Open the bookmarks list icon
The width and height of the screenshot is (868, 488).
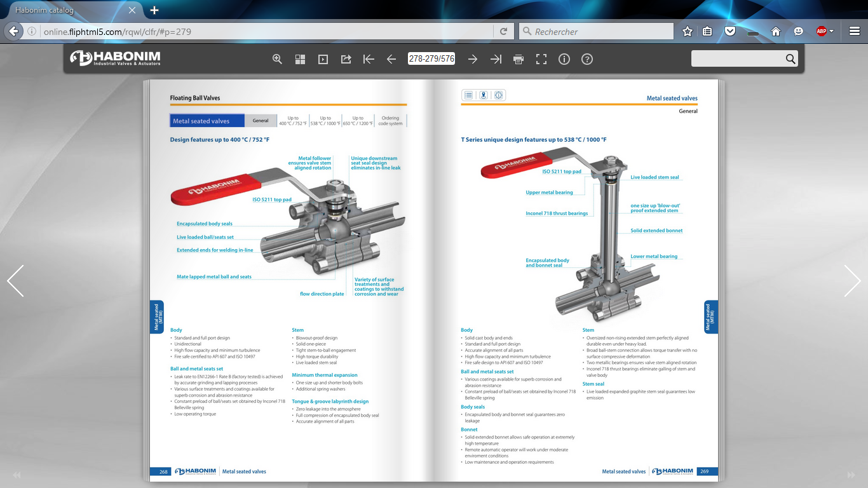(707, 31)
